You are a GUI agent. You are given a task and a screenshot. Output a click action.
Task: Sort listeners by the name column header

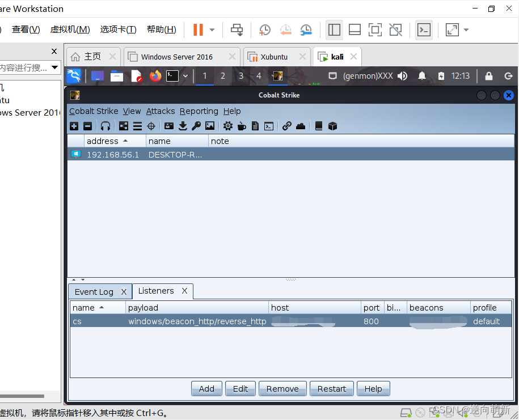98,308
